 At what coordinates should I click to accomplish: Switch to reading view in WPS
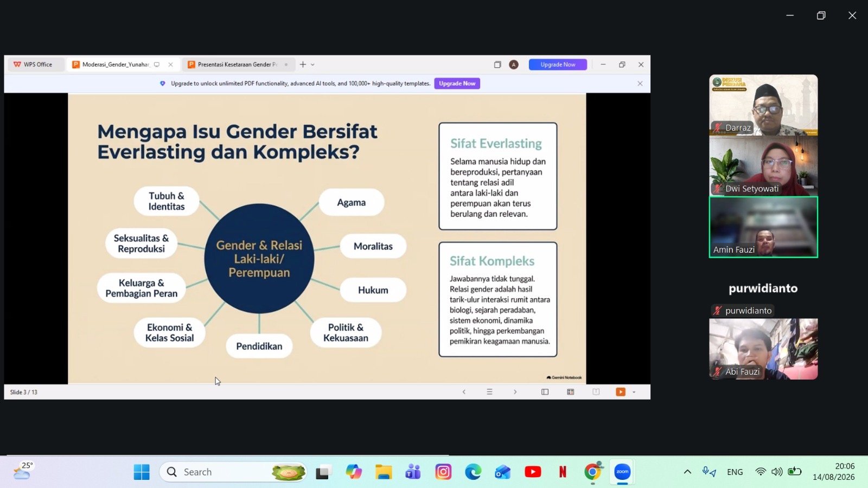coord(596,392)
